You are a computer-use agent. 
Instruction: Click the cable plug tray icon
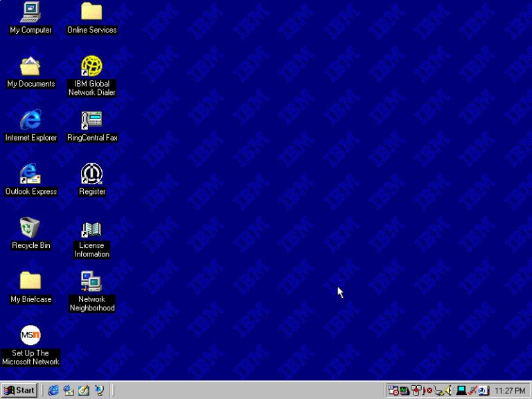[x=438, y=391]
